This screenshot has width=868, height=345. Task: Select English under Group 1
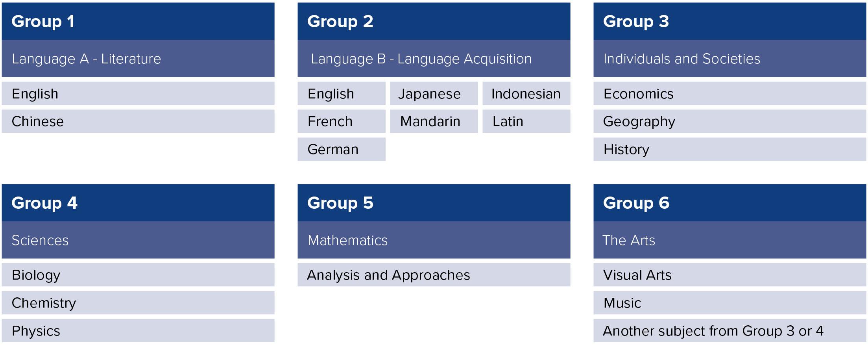138,93
